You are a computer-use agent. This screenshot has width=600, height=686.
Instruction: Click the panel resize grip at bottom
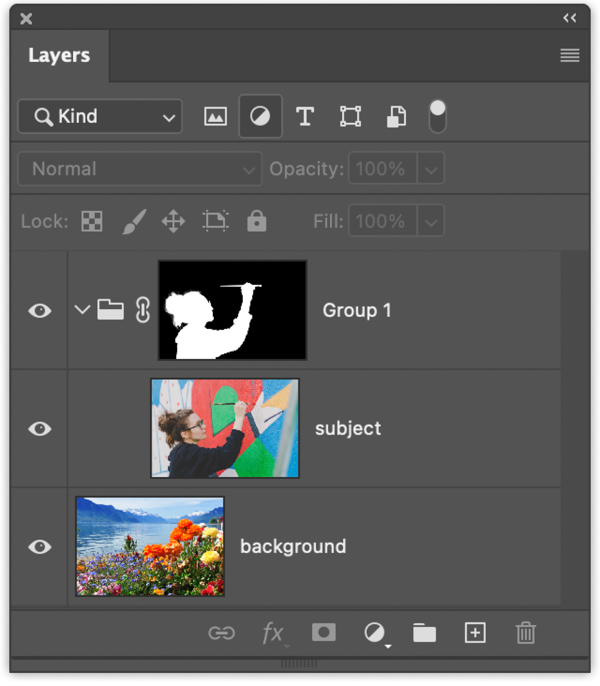tap(299, 664)
